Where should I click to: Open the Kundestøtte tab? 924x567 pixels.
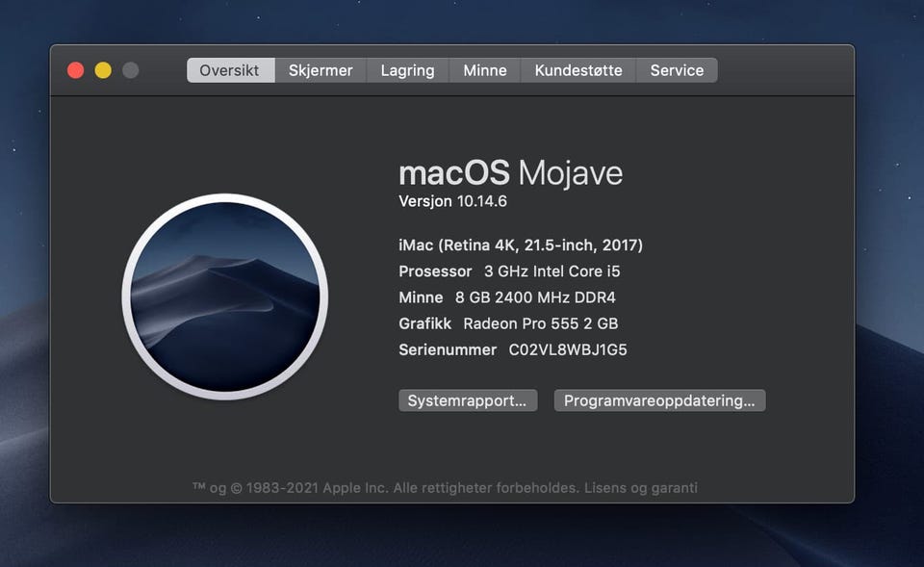tap(578, 70)
